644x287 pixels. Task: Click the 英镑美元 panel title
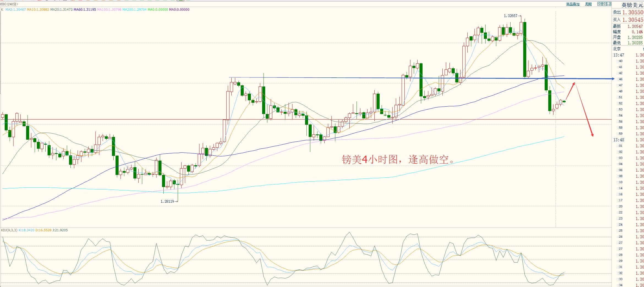pyautogui.click(x=632, y=5)
